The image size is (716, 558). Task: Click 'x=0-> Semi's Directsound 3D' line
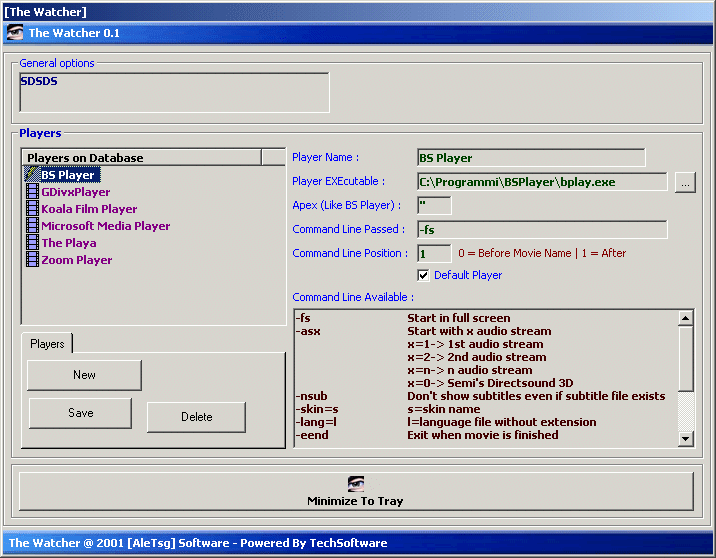[x=490, y=383]
